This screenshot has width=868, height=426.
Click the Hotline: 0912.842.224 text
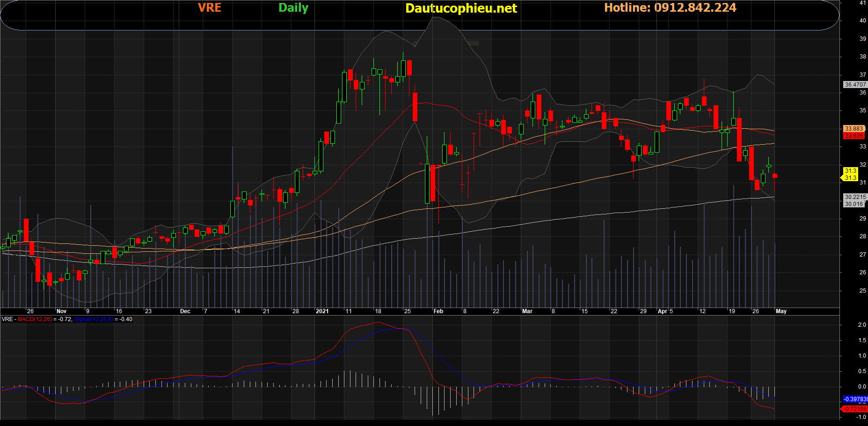670,8
